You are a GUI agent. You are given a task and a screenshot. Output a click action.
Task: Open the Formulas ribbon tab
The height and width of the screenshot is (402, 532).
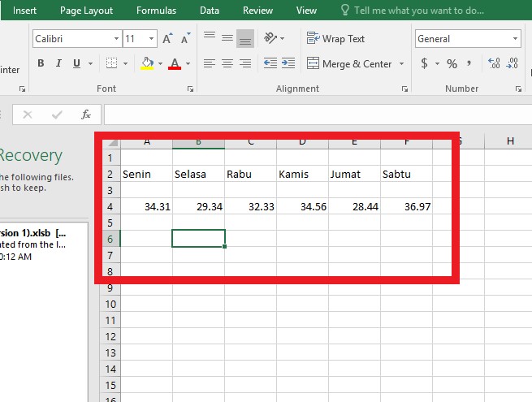coord(157,11)
